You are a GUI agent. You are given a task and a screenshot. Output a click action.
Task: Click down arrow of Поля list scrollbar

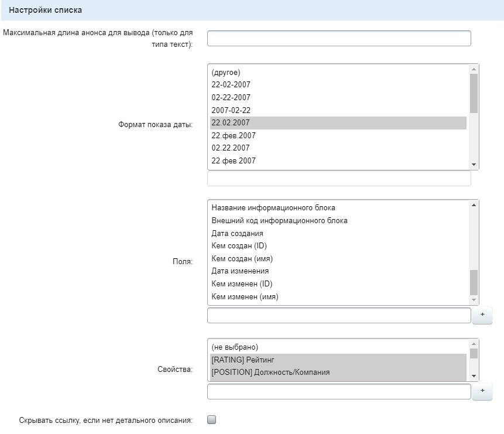pos(474,300)
